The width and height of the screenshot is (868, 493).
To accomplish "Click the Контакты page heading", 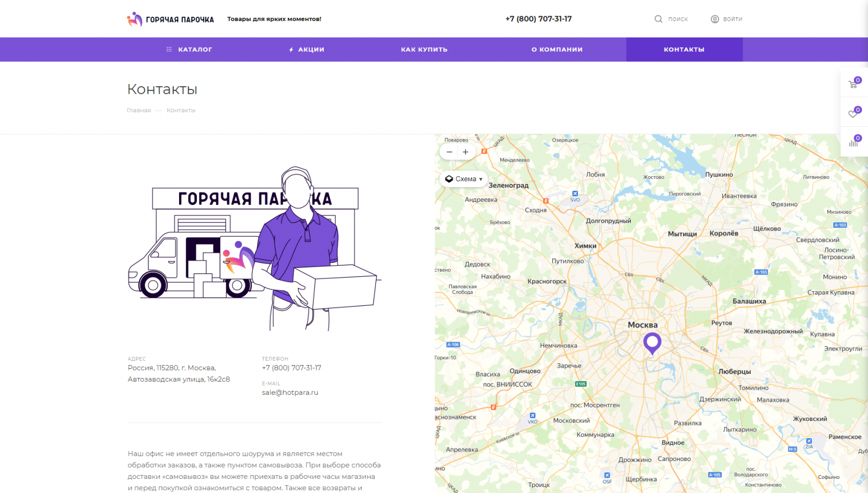I will (x=162, y=89).
